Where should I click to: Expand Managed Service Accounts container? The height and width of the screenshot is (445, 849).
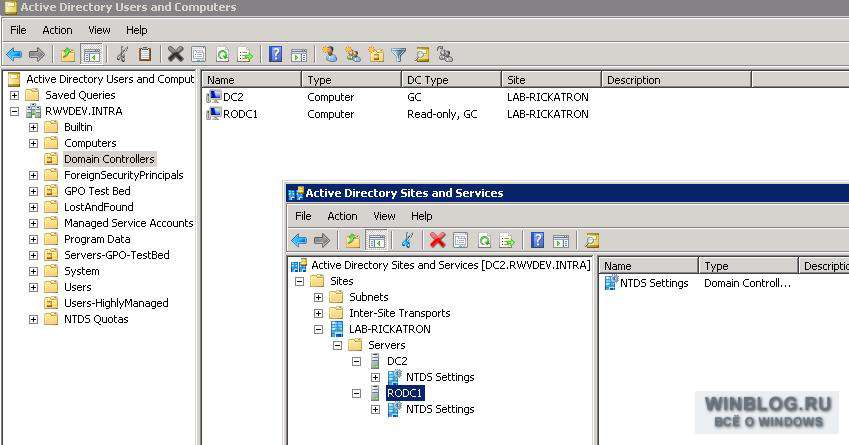[34, 224]
